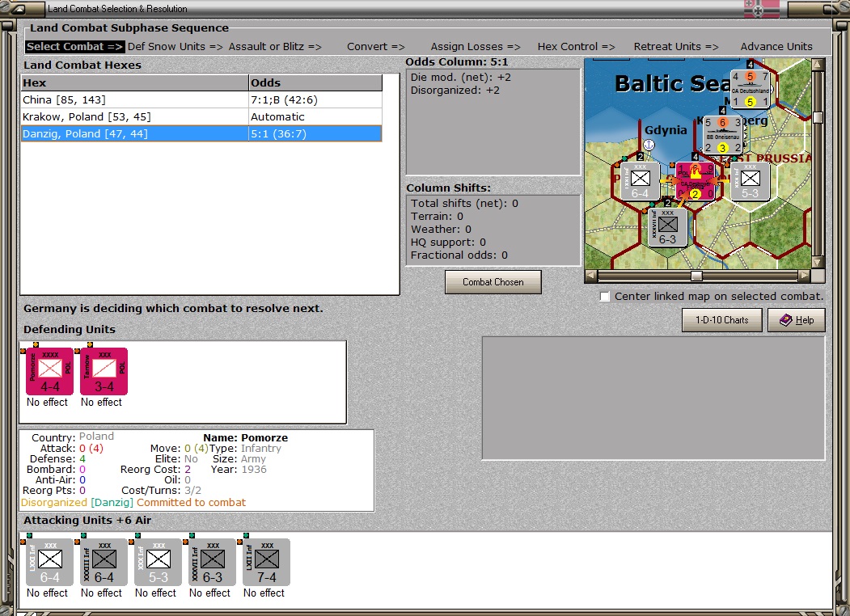This screenshot has height=616, width=850.
Task: Click the Disorganized status text
Action: tap(53, 502)
